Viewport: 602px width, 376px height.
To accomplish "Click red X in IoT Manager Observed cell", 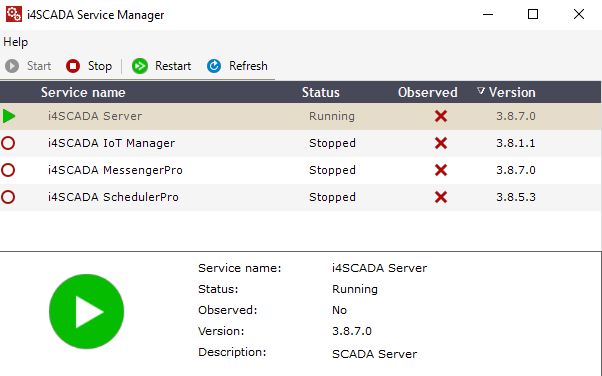I will (x=441, y=143).
